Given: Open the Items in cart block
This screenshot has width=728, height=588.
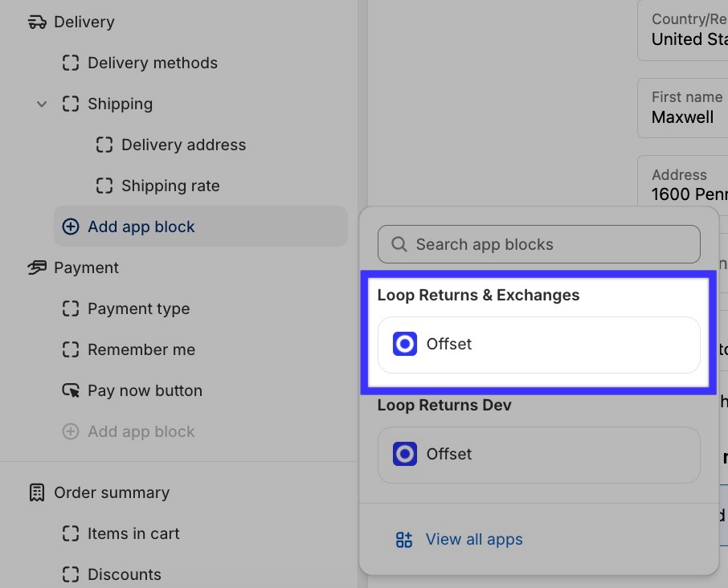Looking at the screenshot, I should [133, 533].
